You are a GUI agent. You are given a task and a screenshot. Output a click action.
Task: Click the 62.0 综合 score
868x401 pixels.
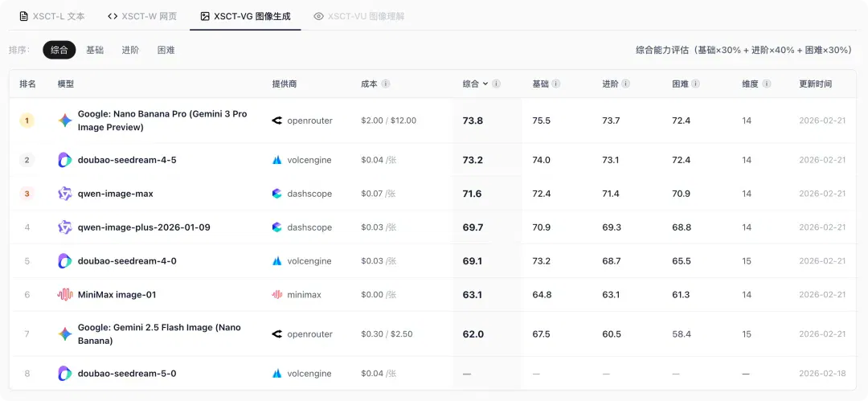[473, 334]
